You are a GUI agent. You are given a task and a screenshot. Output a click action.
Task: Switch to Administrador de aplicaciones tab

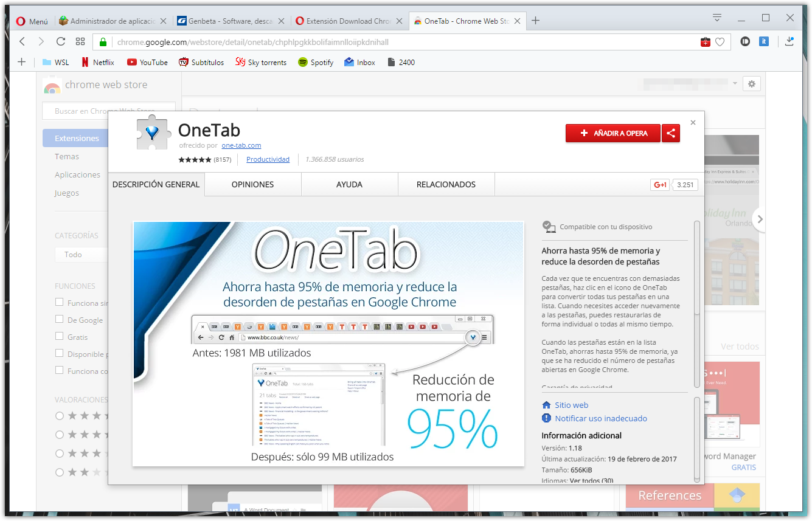click(113, 21)
